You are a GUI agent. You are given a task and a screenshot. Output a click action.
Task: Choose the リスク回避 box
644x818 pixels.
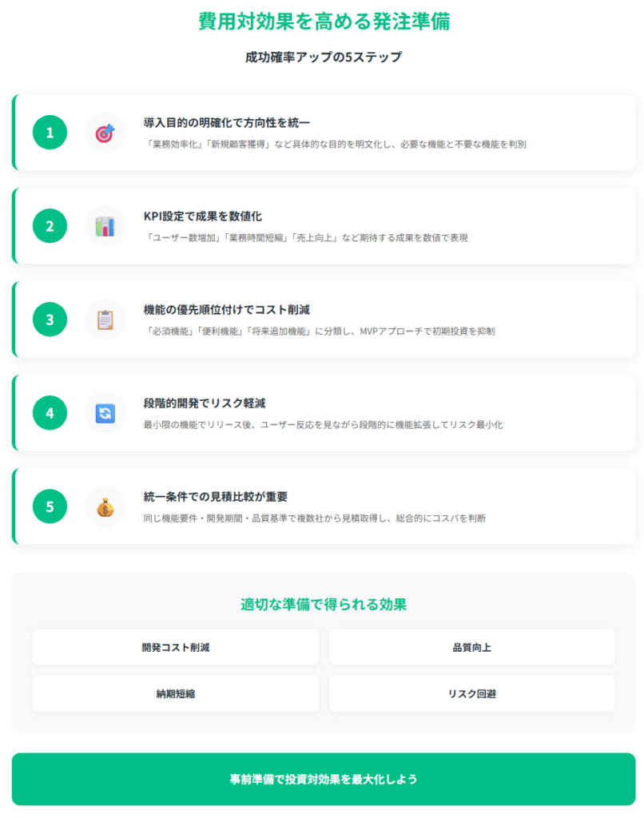(471, 693)
